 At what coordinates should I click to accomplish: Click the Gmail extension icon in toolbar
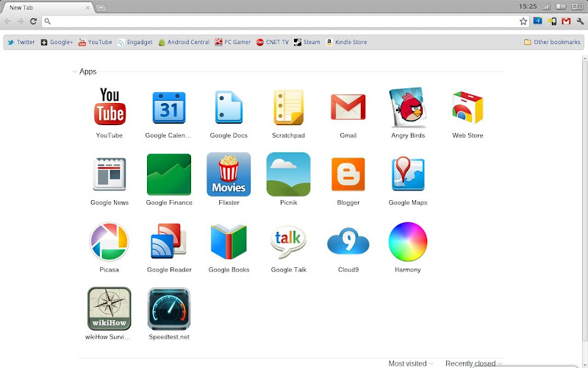pos(566,21)
